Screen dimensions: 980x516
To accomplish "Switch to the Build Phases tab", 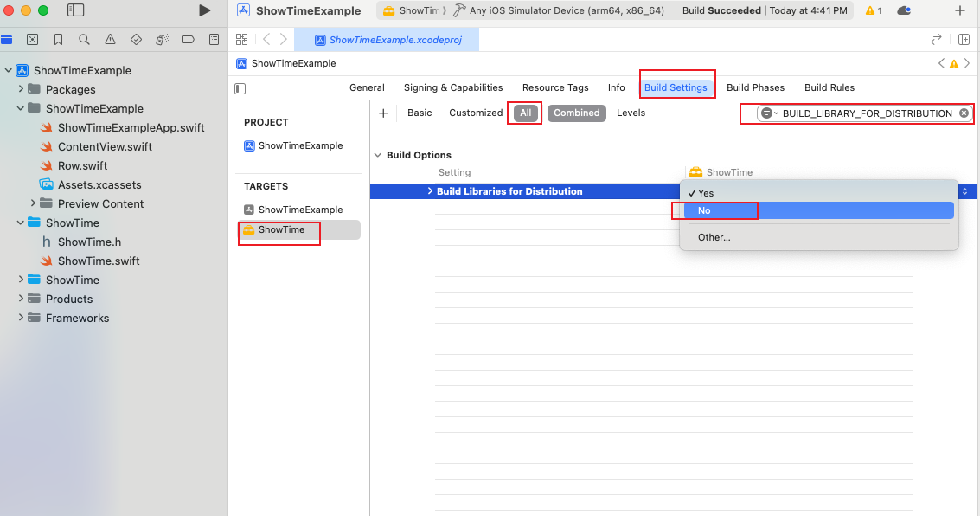I will (x=755, y=87).
